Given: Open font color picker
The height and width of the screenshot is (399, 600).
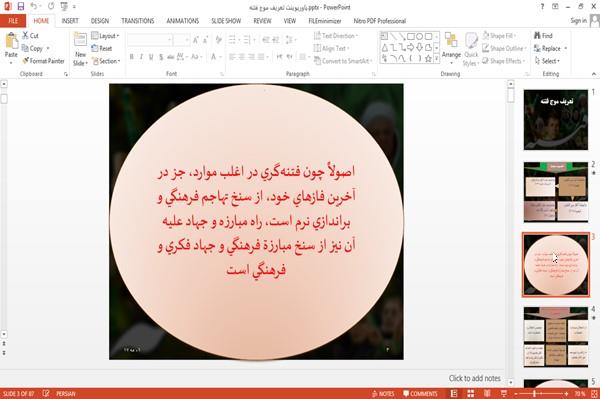Looking at the screenshot, I should click(214, 57).
